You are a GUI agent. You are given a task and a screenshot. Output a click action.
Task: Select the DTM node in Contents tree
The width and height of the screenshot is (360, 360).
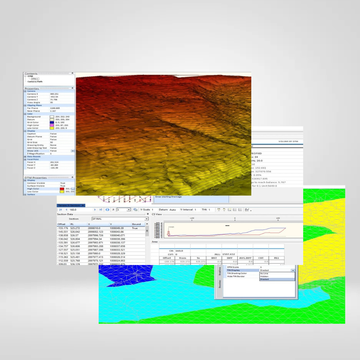(30, 76)
